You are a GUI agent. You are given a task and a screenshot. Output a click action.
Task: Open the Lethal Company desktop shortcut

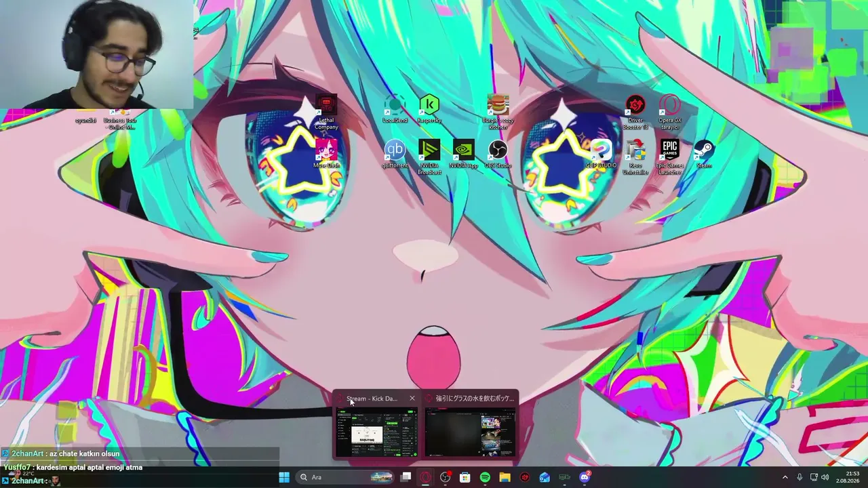click(x=326, y=113)
